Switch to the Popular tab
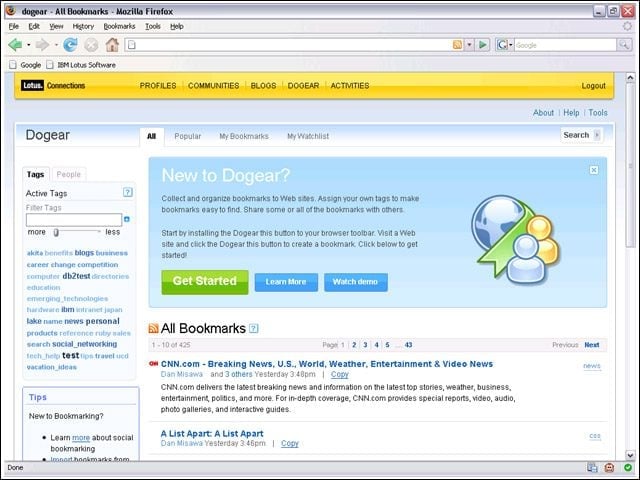Image resolution: width=640 pixels, height=480 pixels. (x=188, y=136)
